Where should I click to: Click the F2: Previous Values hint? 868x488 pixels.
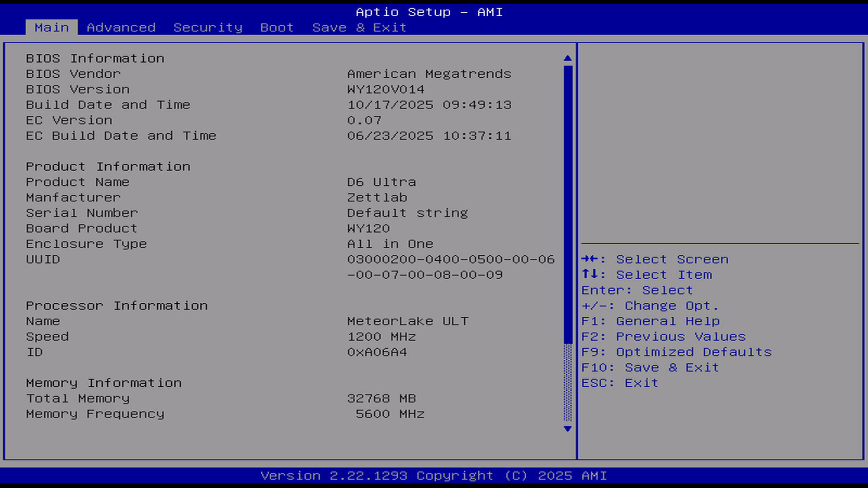click(x=663, y=337)
